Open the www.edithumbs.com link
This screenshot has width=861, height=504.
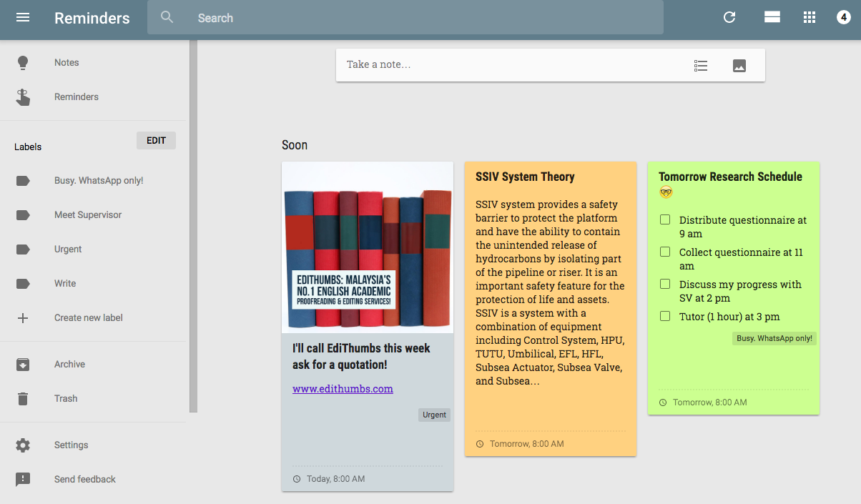tap(343, 389)
